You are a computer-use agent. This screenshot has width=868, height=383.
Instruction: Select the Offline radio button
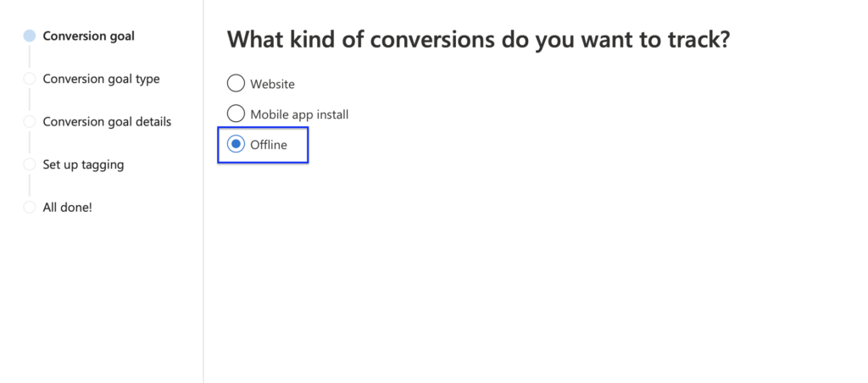coord(236,145)
